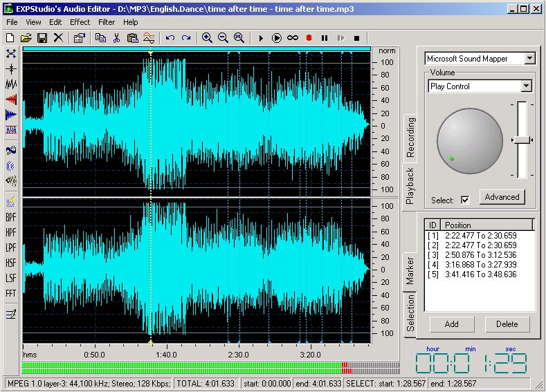
Task: Click the Delete marker button
Action: [507, 324]
